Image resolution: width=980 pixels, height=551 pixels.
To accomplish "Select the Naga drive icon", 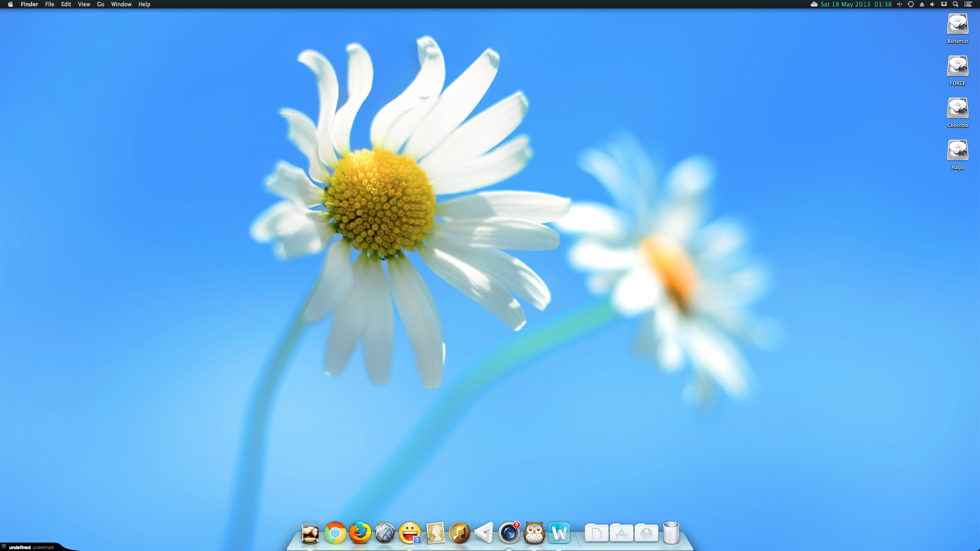I will click(x=957, y=151).
